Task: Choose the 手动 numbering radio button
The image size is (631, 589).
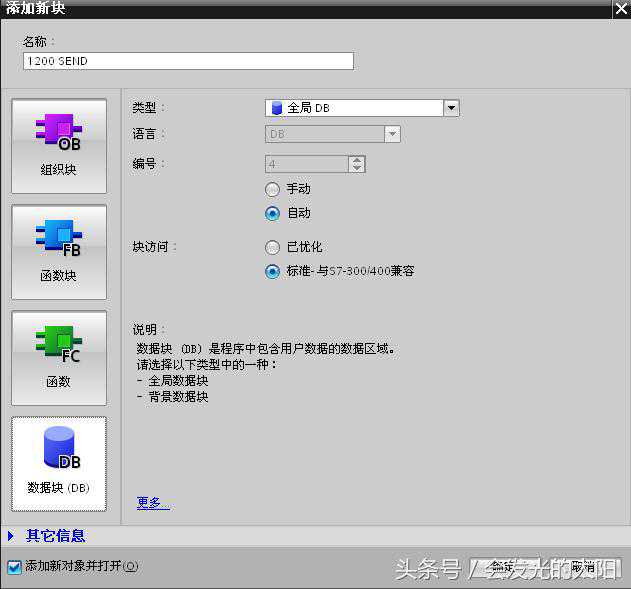Action: click(x=273, y=189)
